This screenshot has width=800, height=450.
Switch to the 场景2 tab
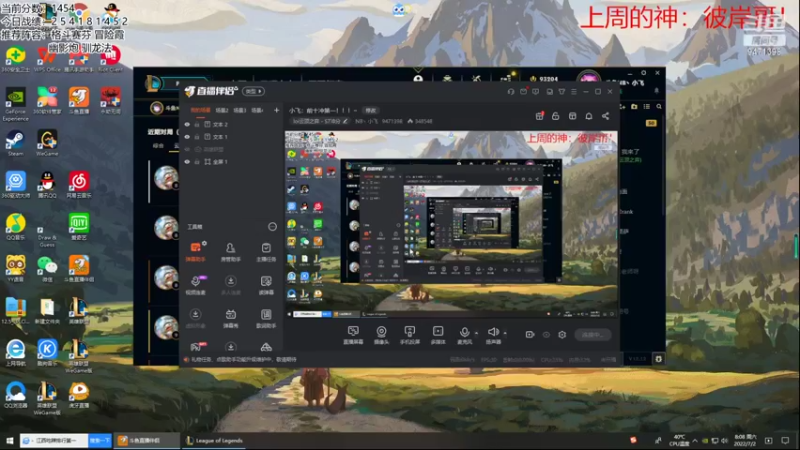(x=221, y=110)
